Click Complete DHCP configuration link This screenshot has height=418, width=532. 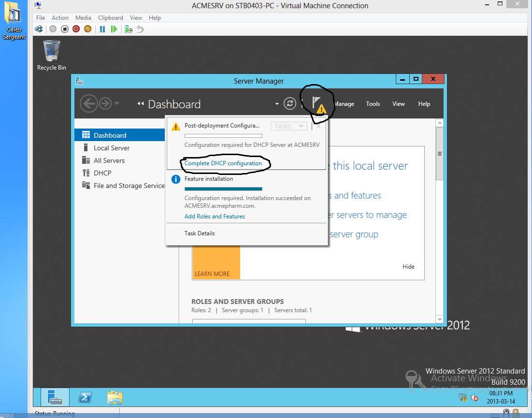pyautogui.click(x=223, y=163)
